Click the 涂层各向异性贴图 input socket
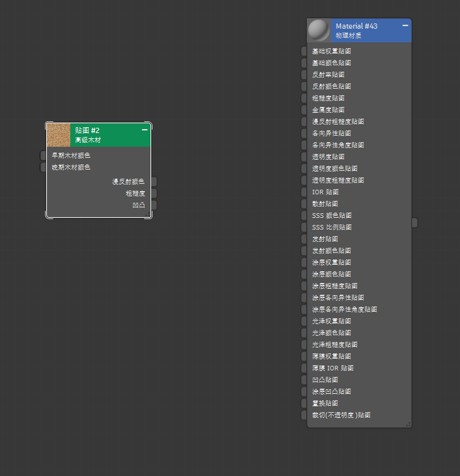Viewport: 460px width, 476px height. point(304,297)
